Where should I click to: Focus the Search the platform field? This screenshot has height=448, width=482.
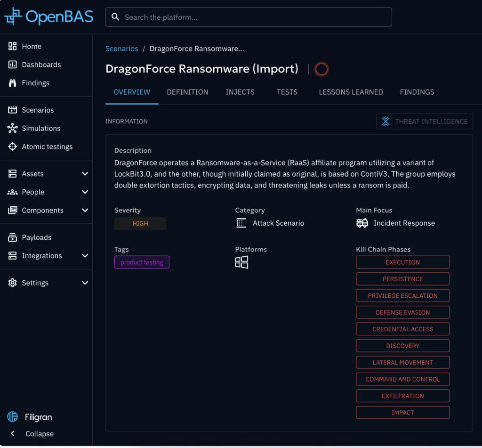pyautogui.click(x=254, y=17)
